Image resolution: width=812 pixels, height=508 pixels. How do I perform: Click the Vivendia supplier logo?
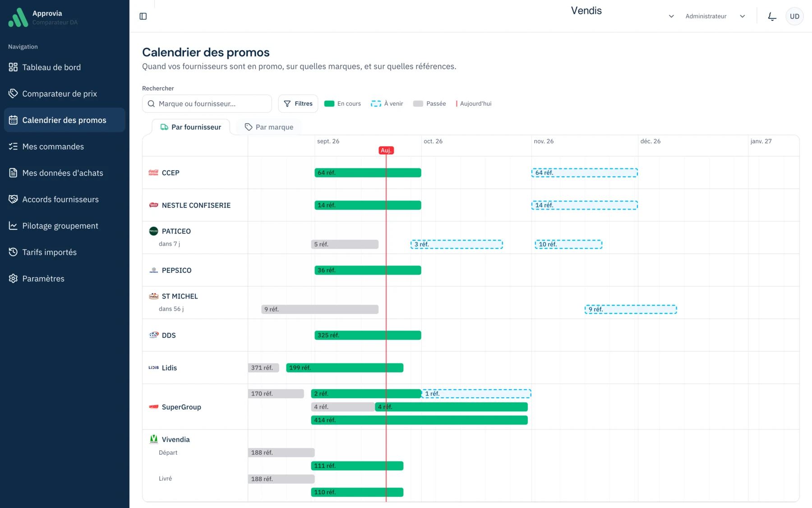pos(153,439)
